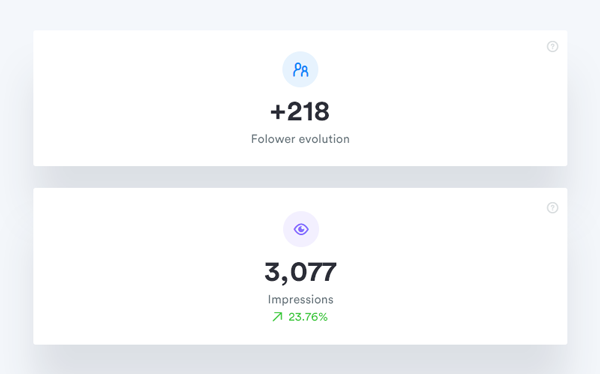Click the percent sign after 23.76
The image size is (600, 374).
[x=323, y=317]
